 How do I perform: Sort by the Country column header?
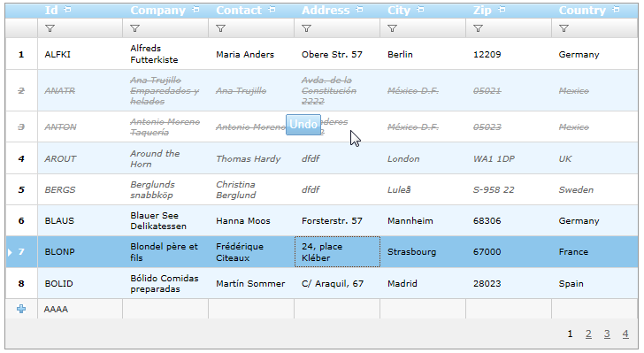click(x=582, y=11)
